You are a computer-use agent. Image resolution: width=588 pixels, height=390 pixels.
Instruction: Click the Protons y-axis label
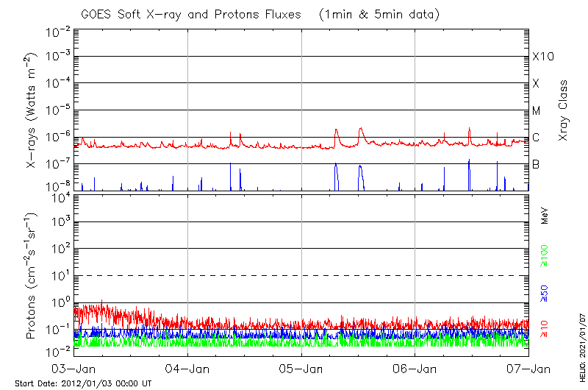(x=32, y=274)
